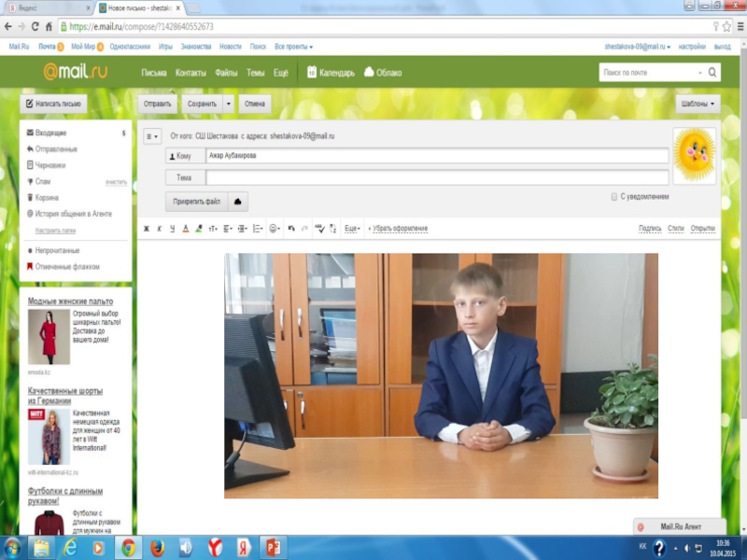Click the Кому contacts button

[185, 156]
